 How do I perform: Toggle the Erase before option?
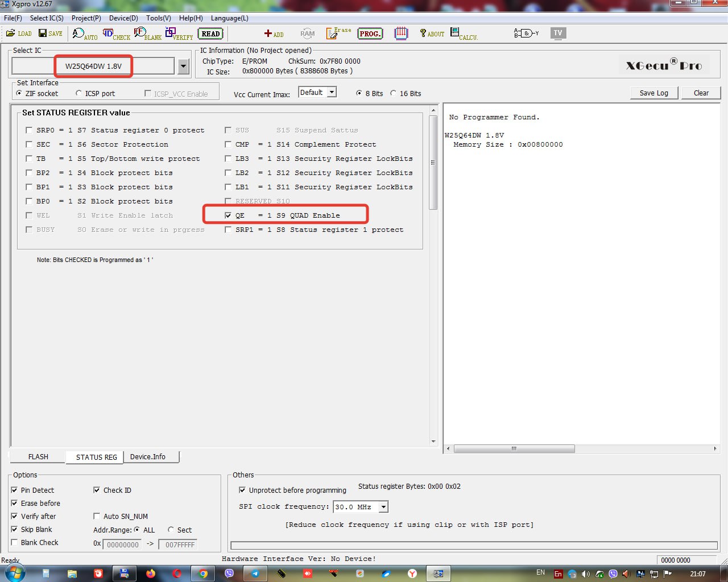14,503
